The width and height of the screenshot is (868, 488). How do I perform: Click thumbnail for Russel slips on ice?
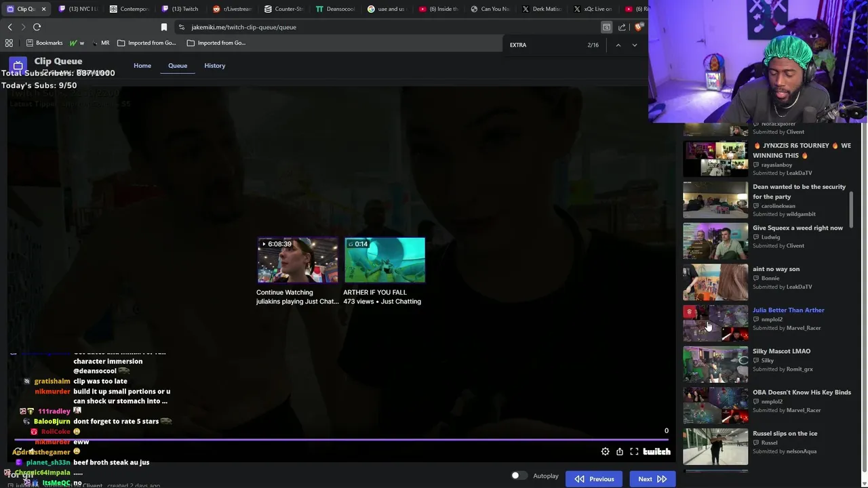(x=715, y=447)
